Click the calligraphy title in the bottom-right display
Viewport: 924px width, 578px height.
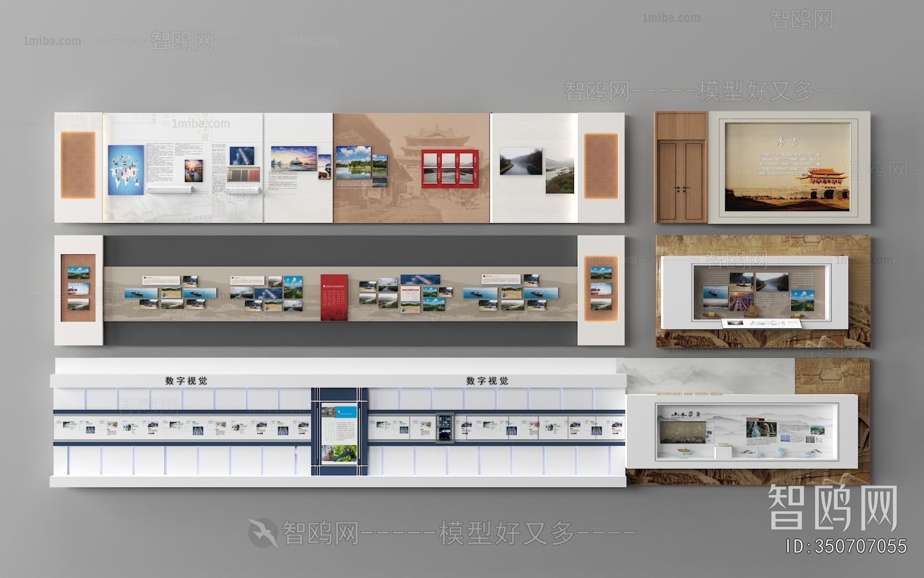(x=685, y=414)
